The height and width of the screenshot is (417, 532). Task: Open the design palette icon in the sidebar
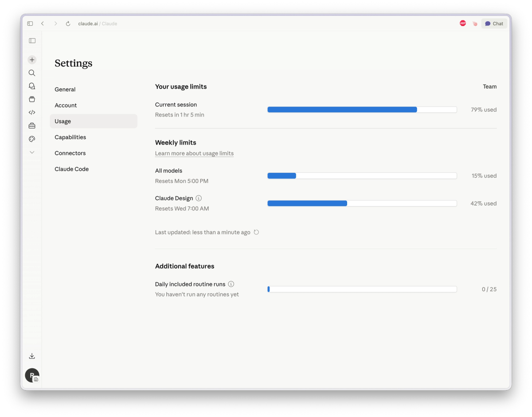[32, 139]
